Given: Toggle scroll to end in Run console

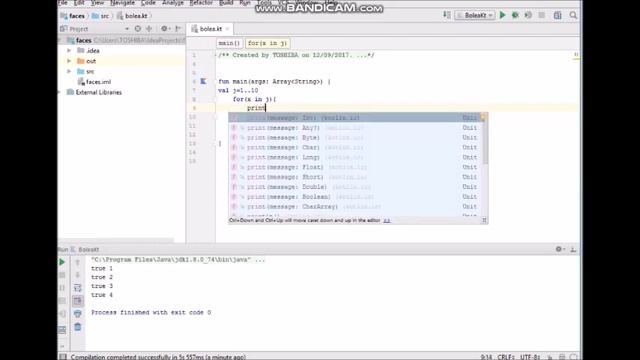Looking at the screenshot, I should (78, 301).
